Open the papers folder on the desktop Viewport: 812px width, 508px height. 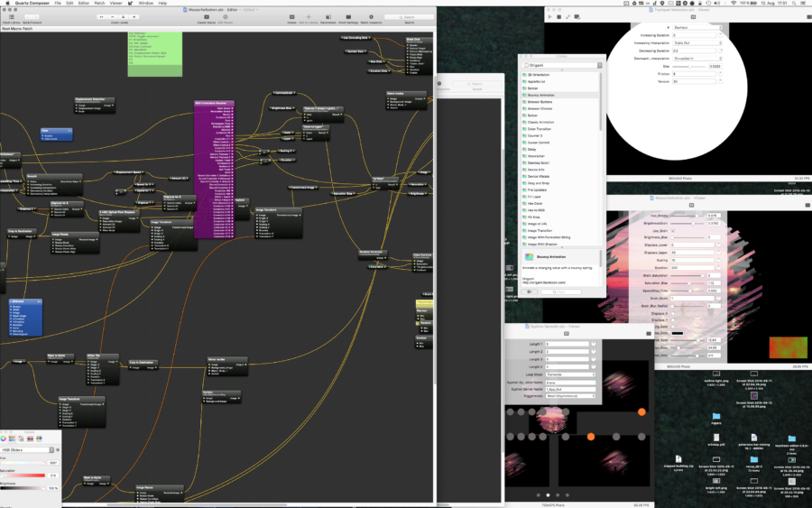click(716, 416)
